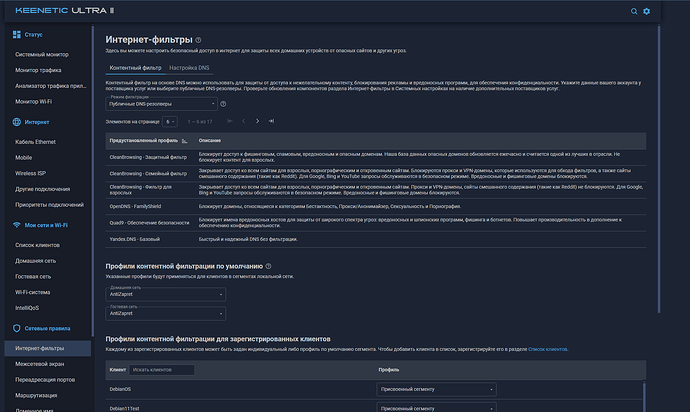Open Маршрутизация menu item

(x=36, y=395)
